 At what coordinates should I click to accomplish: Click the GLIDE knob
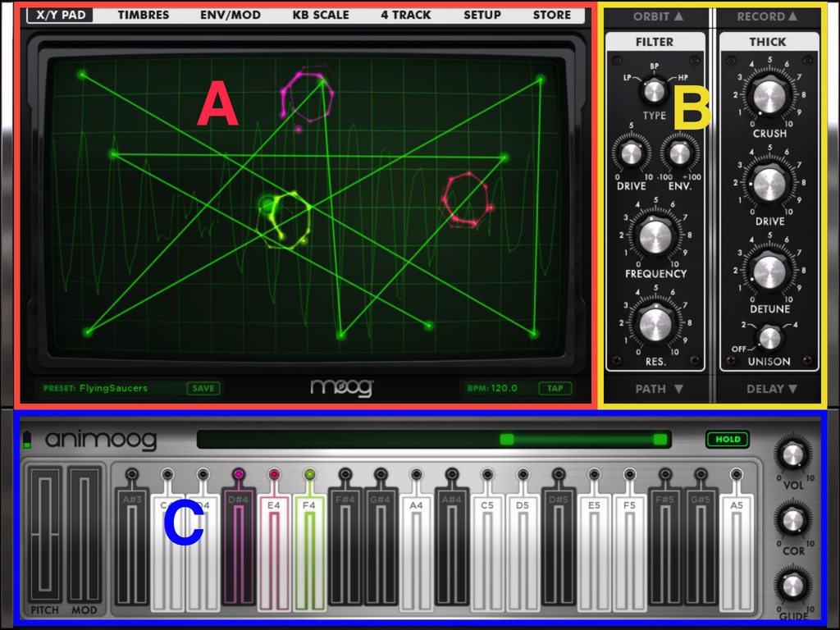click(792, 586)
